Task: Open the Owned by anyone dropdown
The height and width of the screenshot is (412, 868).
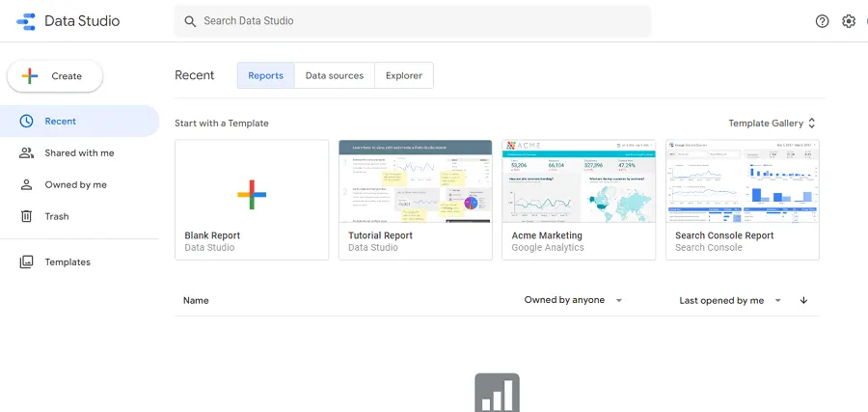Action: tap(574, 300)
